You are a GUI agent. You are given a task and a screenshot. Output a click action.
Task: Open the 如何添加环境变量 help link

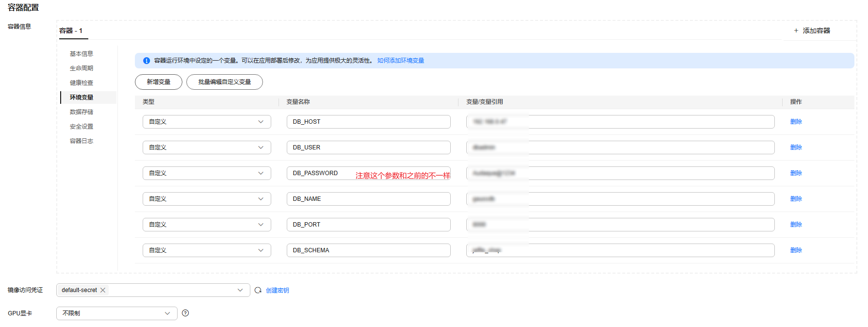(x=401, y=61)
